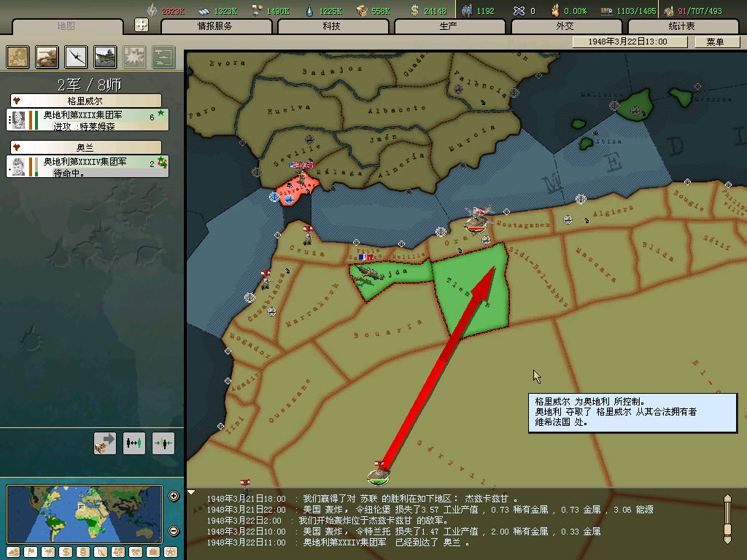This screenshot has height=560, width=747.
Task: Zoom in the minimap with plus
Action: point(174,497)
